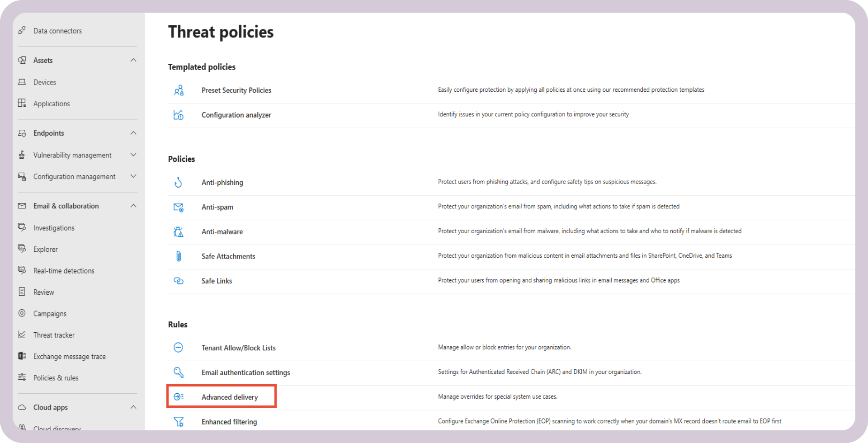Open Threat tracker from the sidebar
868x443 pixels.
(x=54, y=335)
